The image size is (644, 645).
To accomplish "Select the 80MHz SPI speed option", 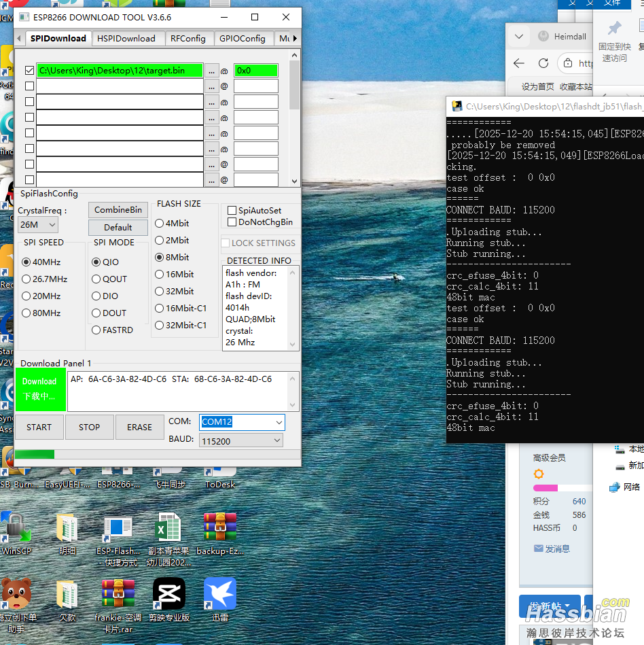I will point(26,313).
